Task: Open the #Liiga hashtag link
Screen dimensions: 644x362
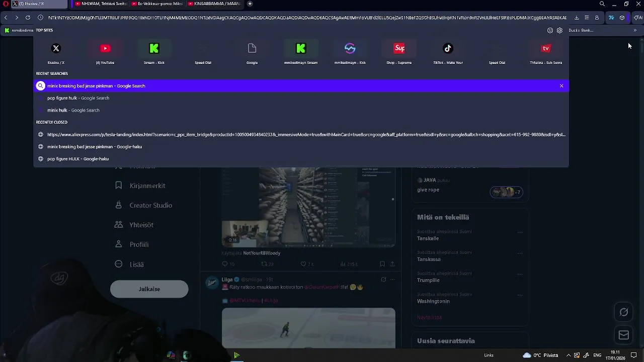Action: (271, 301)
